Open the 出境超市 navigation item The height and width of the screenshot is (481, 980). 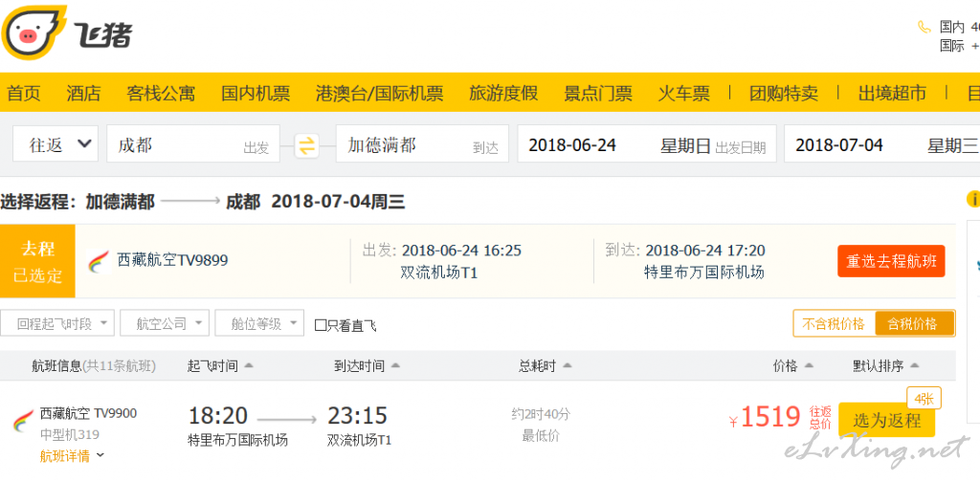pos(892,93)
